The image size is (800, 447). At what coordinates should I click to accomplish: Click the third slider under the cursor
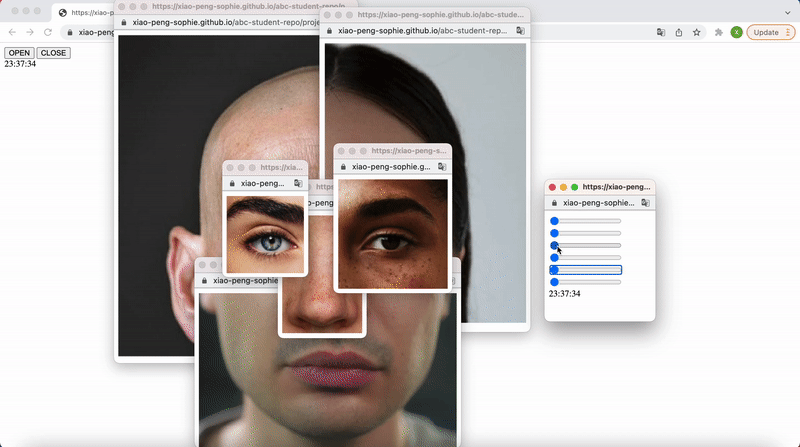(585, 245)
